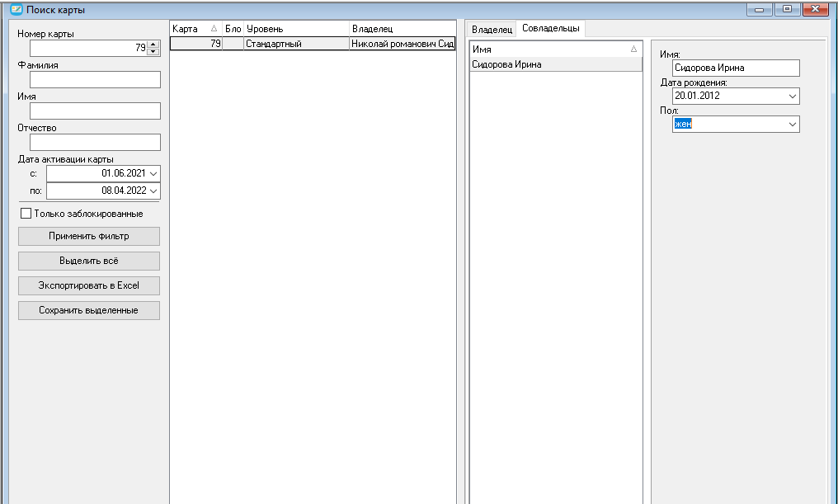Image resolution: width=838 pixels, height=504 pixels.
Task: Click into the Отчество filter field
Action: pos(95,142)
